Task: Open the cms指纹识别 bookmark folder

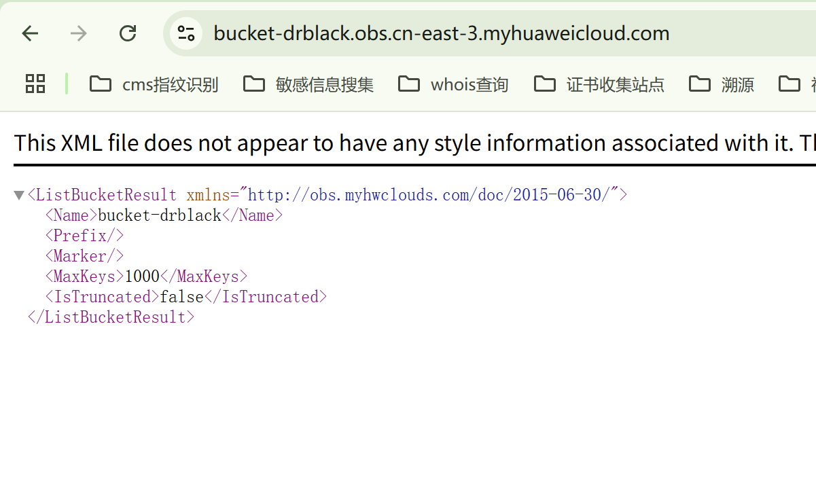Action: (x=154, y=84)
